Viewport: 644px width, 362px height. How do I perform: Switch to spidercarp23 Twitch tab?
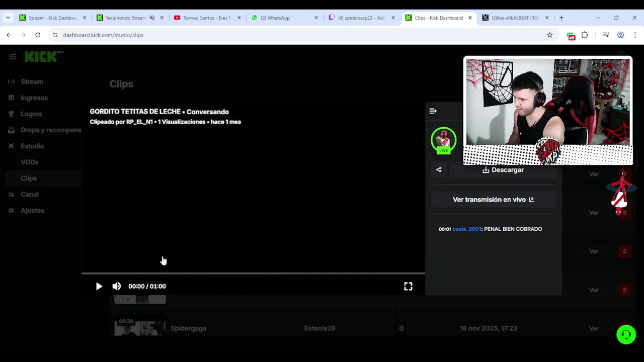coord(361,18)
